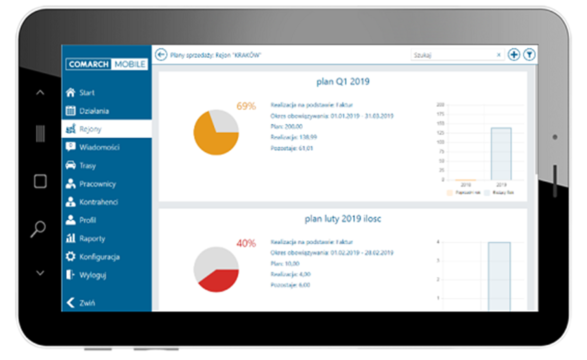Click the Q1 2019 bar chart bar

tap(501, 154)
